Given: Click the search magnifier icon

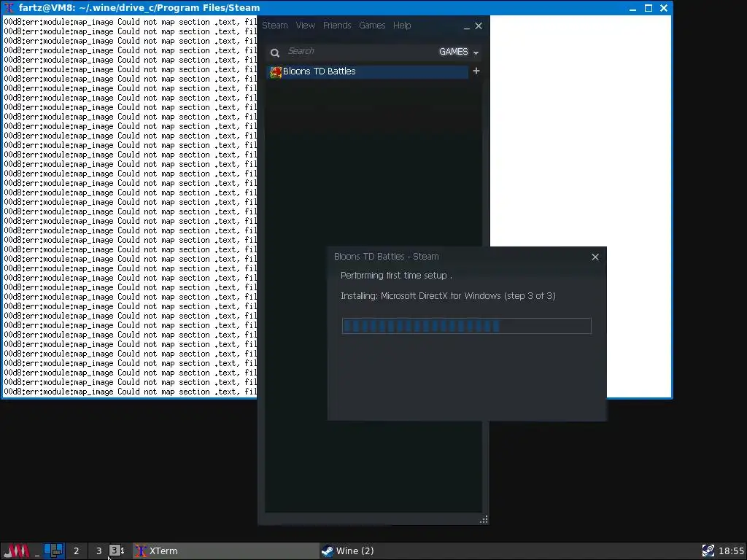Looking at the screenshot, I should (275, 52).
